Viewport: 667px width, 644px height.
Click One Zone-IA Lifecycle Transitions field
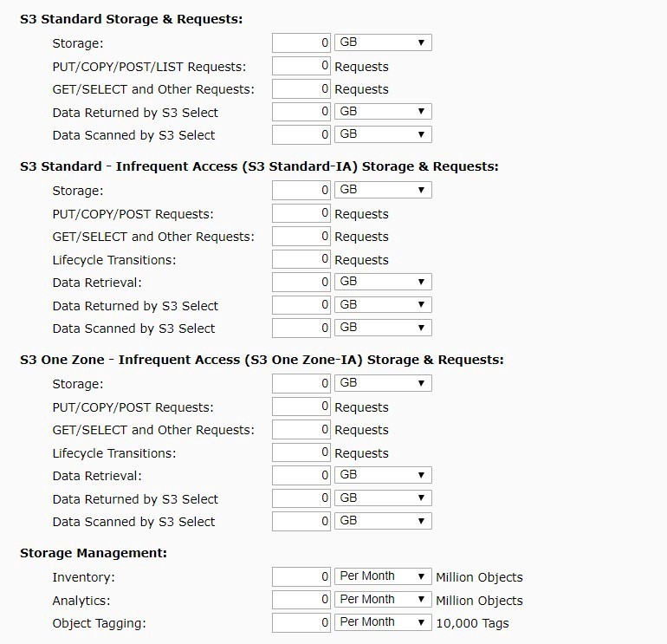pyautogui.click(x=301, y=452)
